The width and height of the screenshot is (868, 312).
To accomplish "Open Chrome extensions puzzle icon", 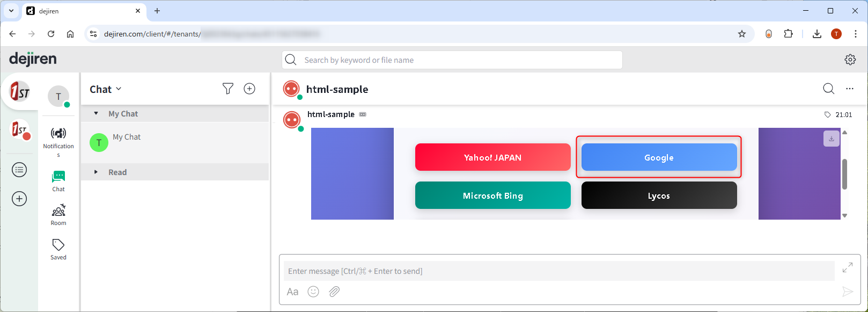I will pyautogui.click(x=788, y=34).
